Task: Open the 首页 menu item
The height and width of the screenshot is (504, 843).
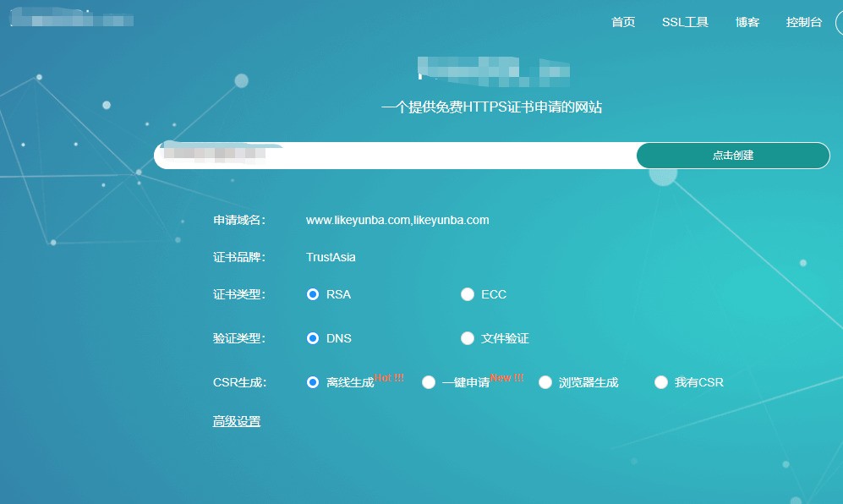Action: [x=623, y=23]
